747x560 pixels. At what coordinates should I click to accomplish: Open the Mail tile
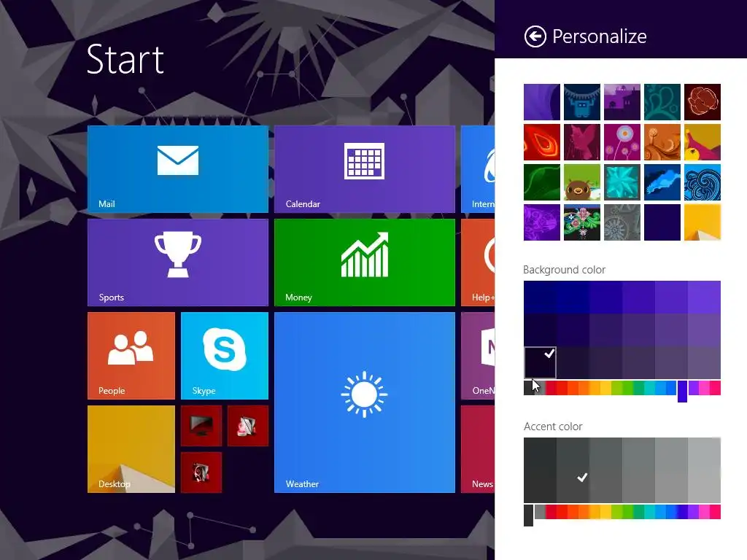(x=178, y=169)
